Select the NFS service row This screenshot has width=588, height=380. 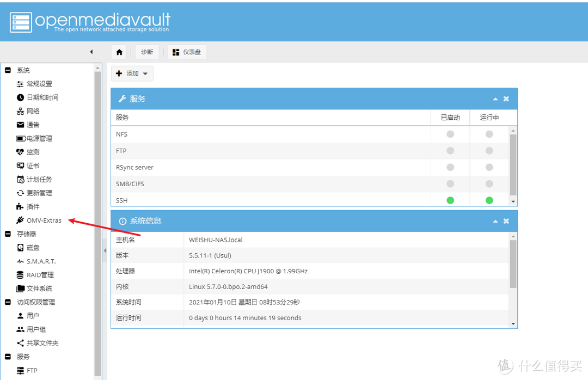click(310, 134)
